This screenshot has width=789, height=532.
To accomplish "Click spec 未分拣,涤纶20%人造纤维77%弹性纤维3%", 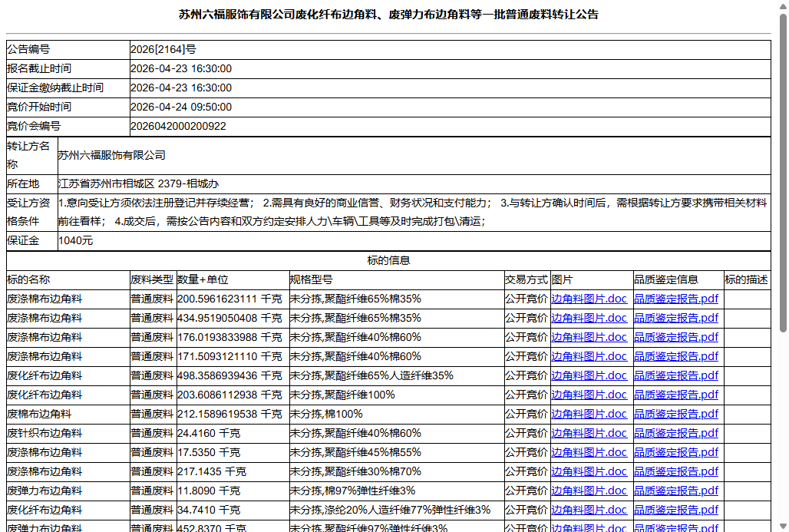I will [x=390, y=509].
